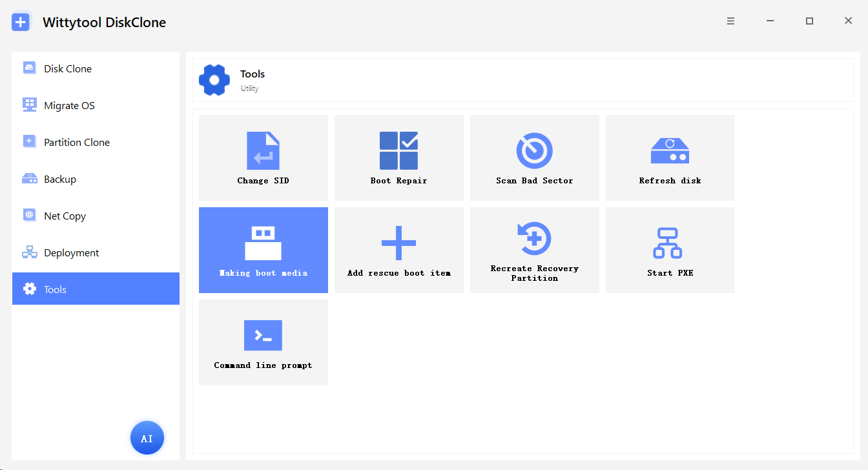Viewport: 868px width, 470px height.
Task: Click the "Utility" subtitle text
Action: (250, 88)
